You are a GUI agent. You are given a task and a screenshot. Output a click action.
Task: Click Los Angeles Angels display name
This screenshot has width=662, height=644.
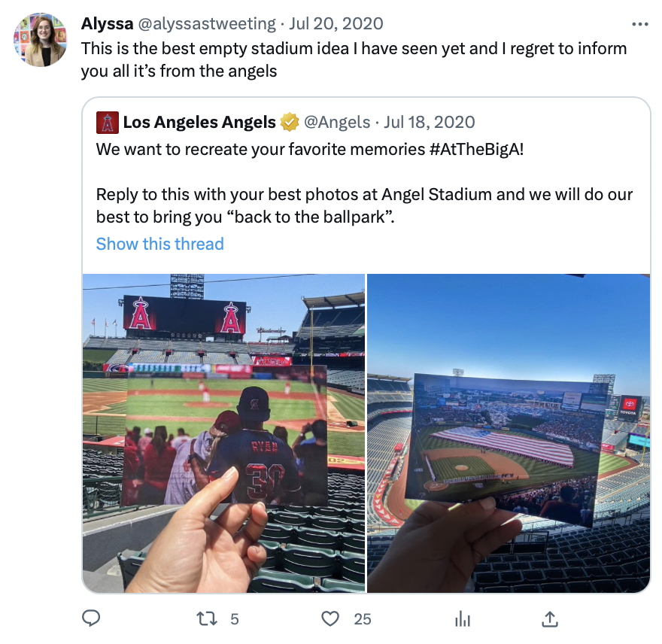pyautogui.click(x=199, y=122)
